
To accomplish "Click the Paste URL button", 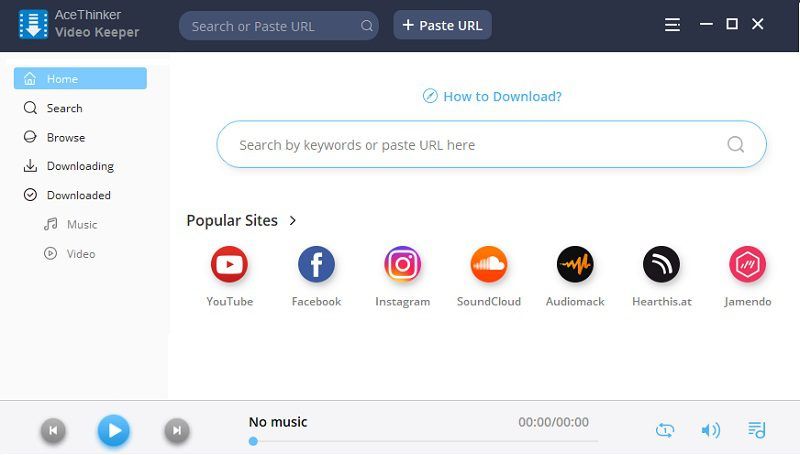I will 442,25.
